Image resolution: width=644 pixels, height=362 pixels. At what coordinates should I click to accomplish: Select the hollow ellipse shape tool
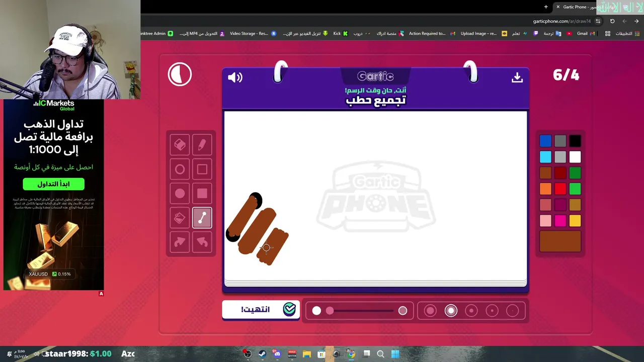pos(180,169)
